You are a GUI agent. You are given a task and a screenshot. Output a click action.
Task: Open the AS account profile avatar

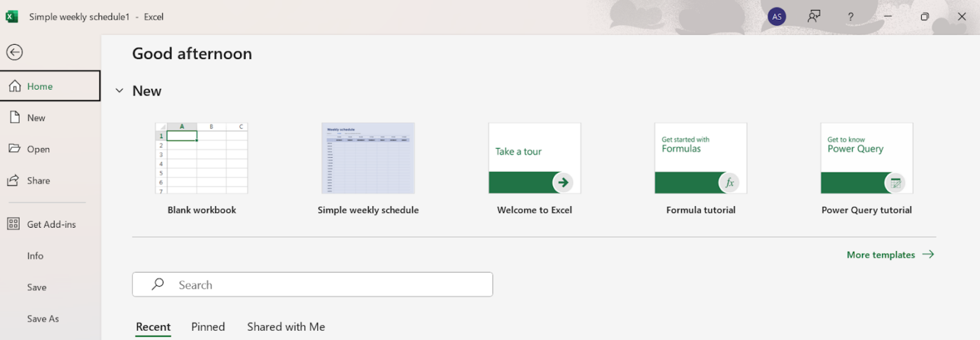(777, 17)
